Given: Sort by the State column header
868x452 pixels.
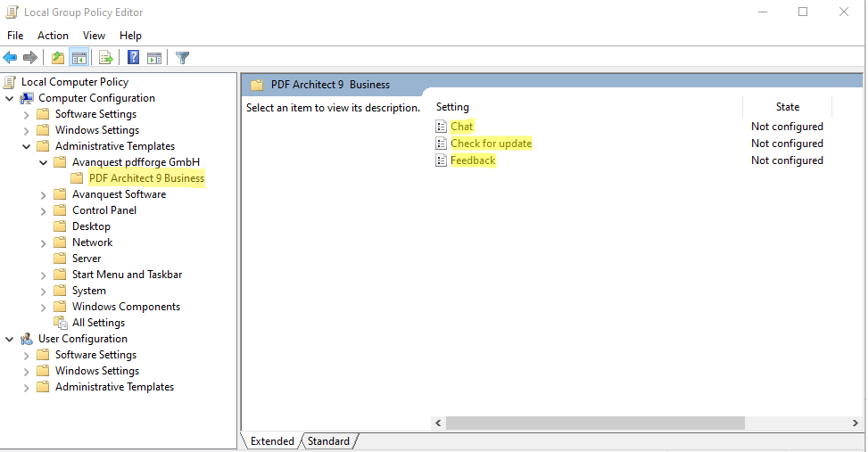Looking at the screenshot, I should click(787, 107).
